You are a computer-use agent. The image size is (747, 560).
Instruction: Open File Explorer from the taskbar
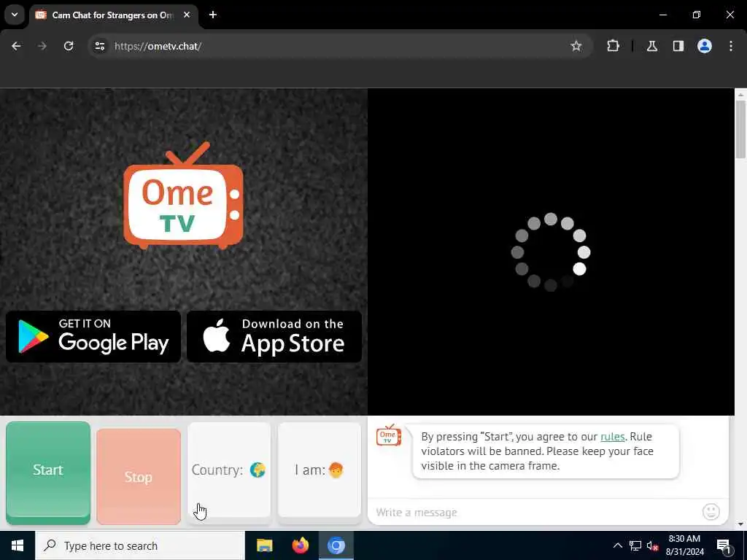click(264, 545)
